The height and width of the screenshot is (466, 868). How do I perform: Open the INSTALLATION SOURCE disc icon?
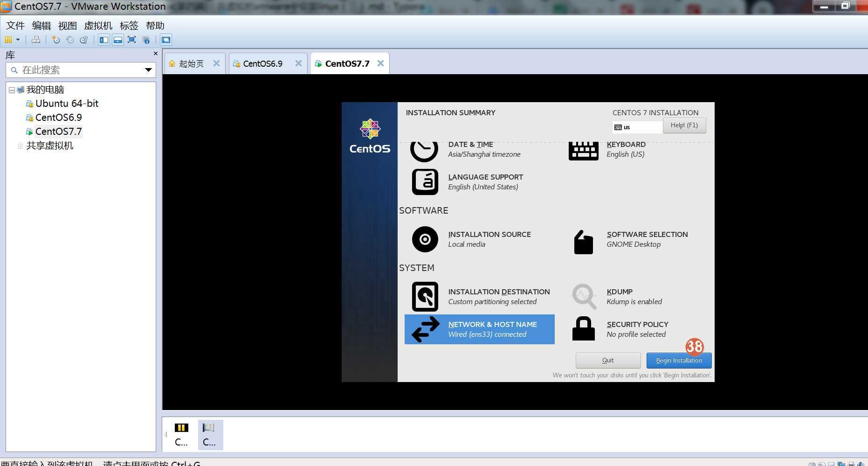425,239
